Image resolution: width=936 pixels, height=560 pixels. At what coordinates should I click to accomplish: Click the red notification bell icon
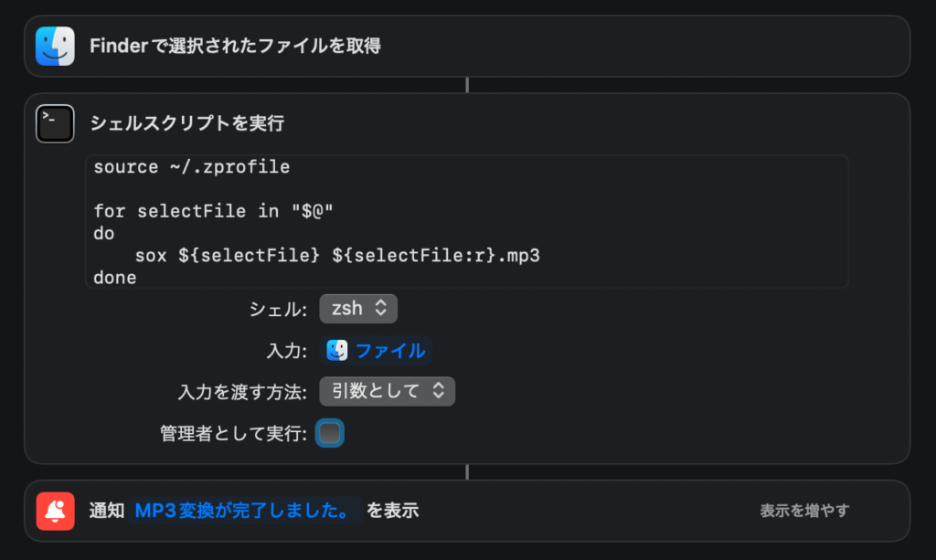pos(55,511)
